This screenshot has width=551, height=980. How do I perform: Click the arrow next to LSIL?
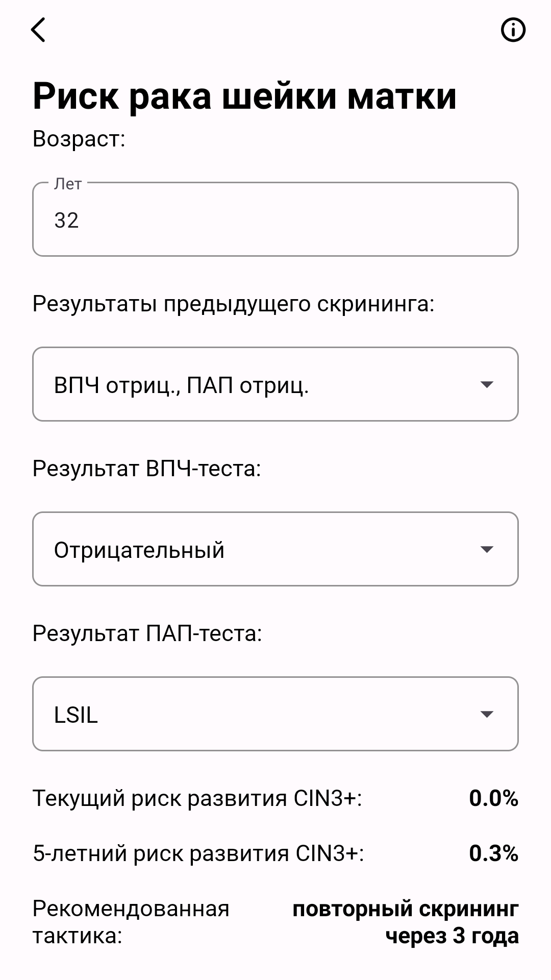pyautogui.click(x=487, y=714)
